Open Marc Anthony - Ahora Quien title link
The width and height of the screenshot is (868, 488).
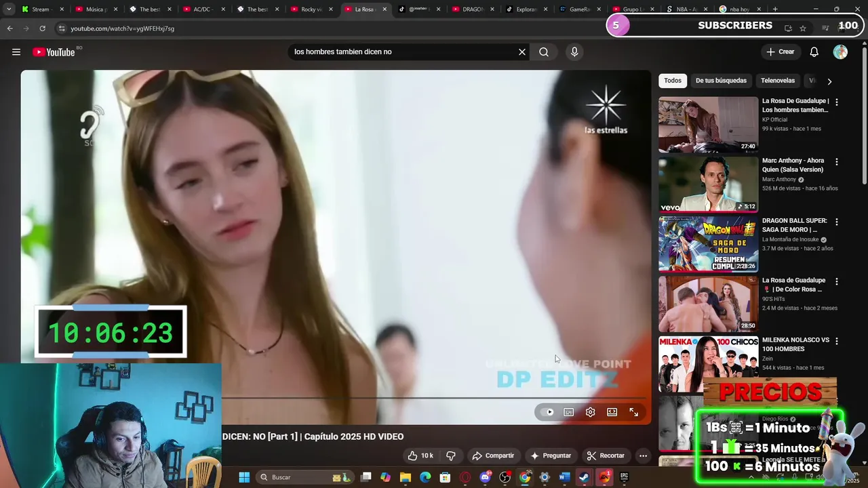pos(793,165)
